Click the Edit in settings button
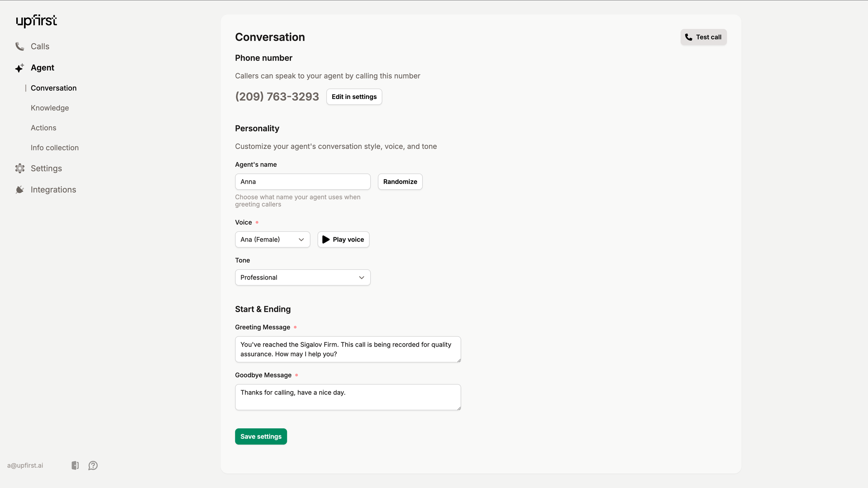Screen dimensions: 868x488 354,97
